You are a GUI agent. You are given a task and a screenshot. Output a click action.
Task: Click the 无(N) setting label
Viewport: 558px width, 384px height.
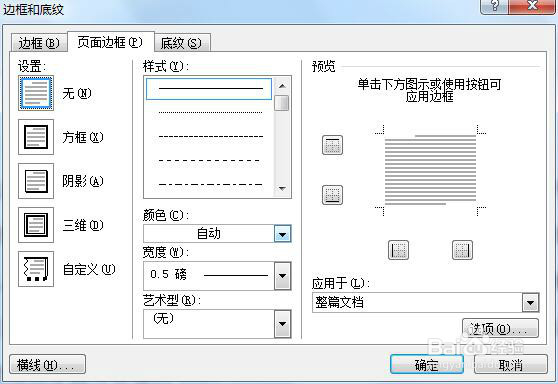click(77, 94)
